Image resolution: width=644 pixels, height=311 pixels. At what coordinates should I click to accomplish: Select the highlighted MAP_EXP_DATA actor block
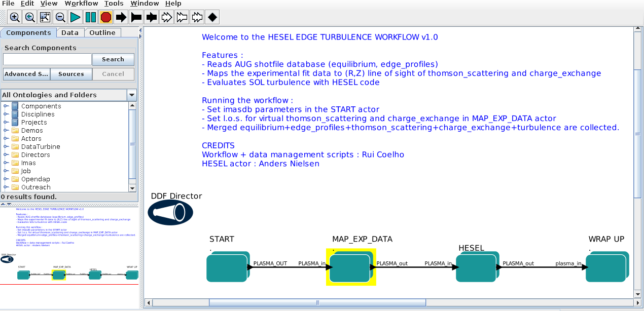click(350, 267)
